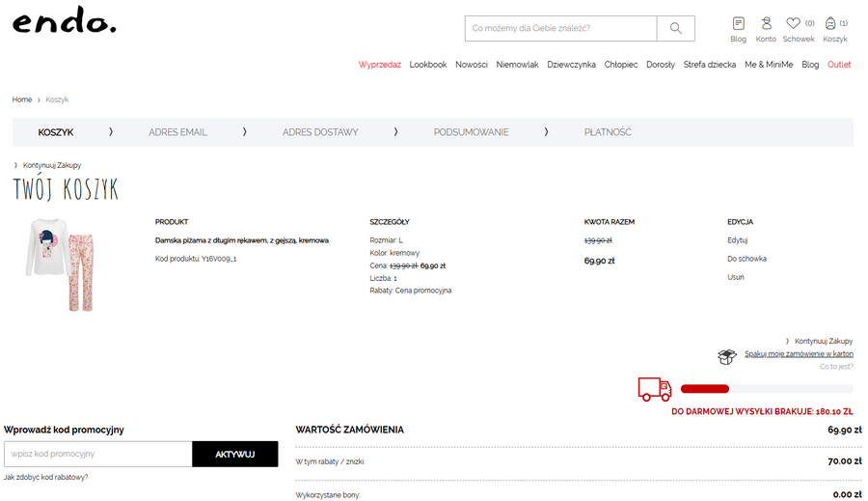
Task: Go to the ADRES EMAIL checkout step
Action: click(x=177, y=132)
